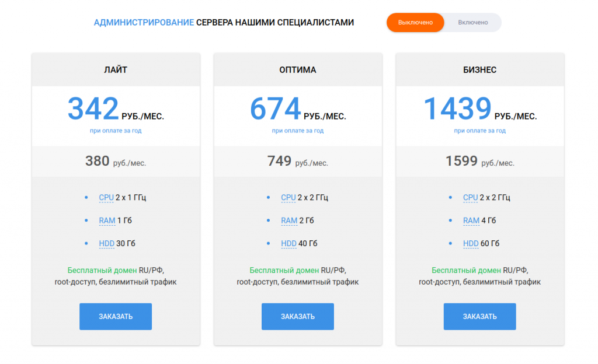Open HDD tooltip link in БИЗНЕС card
This screenshot has width=598, height=364.
[471, 243]
